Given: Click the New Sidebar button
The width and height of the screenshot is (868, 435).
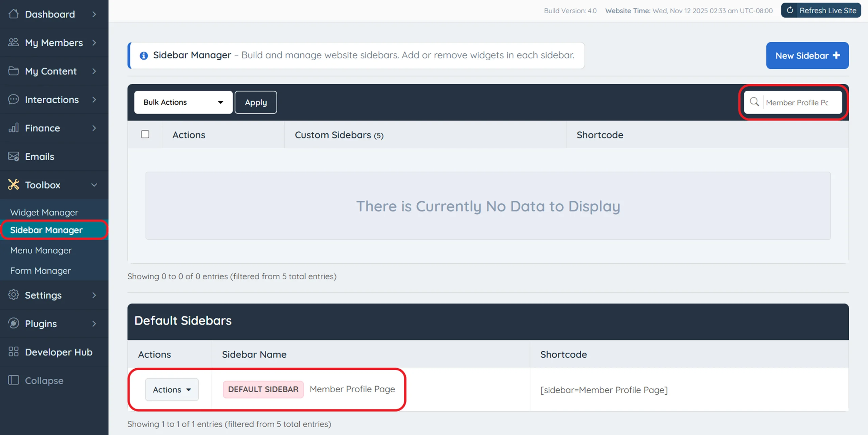Looking at the screenshot, I should pos(807,55).
